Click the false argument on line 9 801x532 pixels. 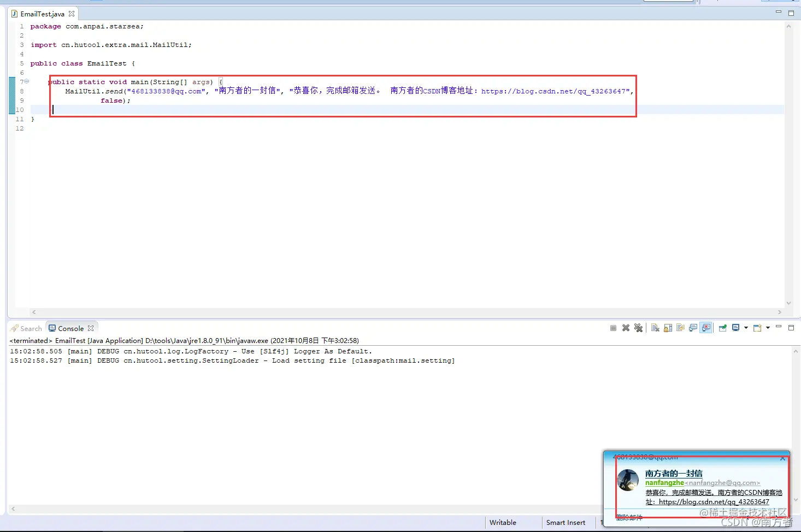tap(111, 101)
